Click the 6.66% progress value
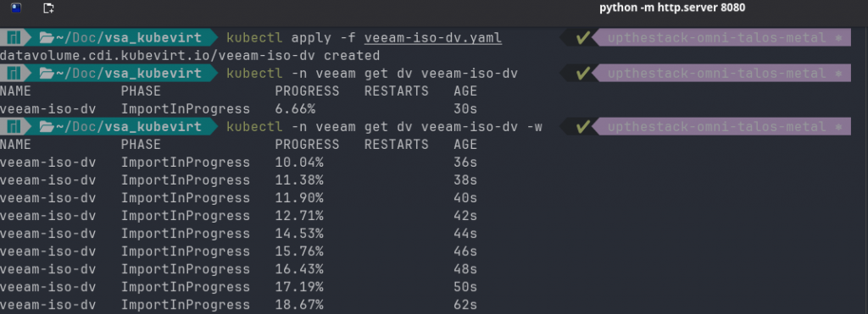The height and width of the screenshot is (314, 868). click(x=295, y=109)
